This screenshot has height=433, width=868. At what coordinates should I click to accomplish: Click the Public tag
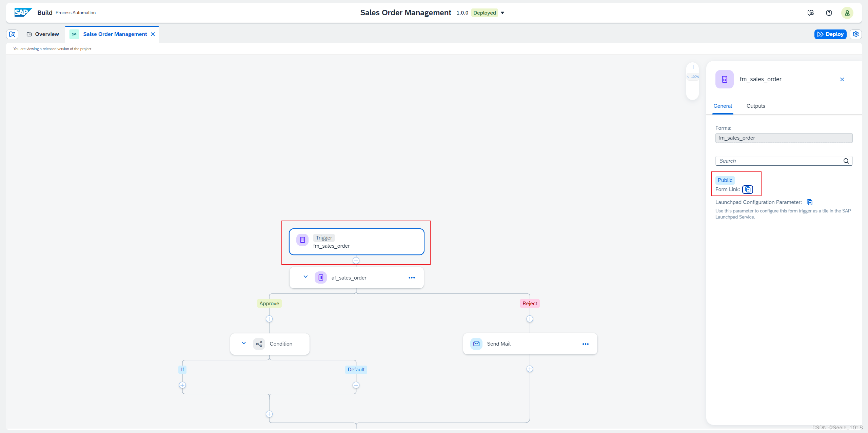tap(725, 180)
